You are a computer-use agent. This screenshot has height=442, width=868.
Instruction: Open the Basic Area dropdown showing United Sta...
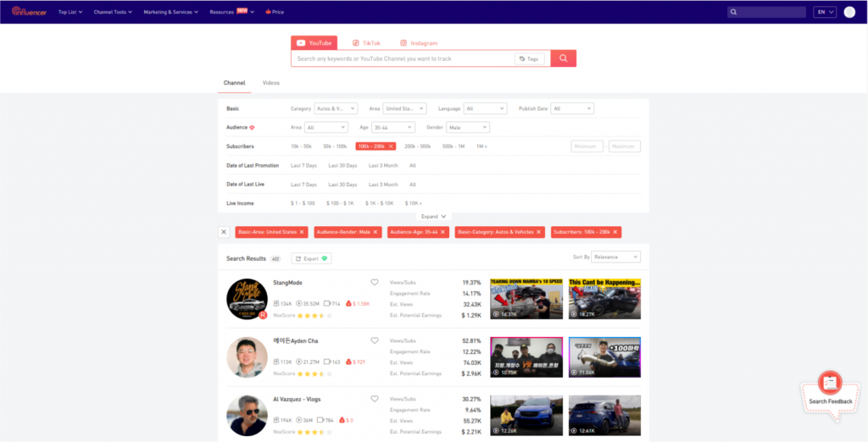[404, 108]
